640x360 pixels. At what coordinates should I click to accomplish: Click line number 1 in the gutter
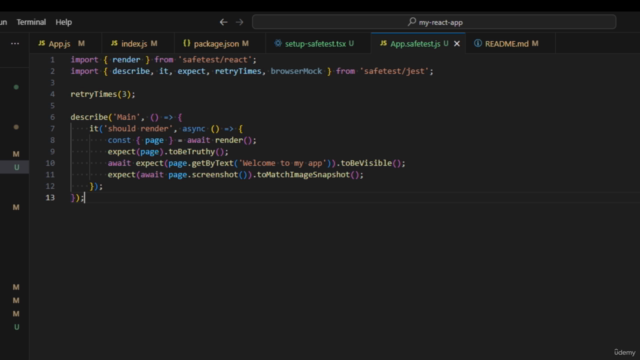[x=52, y=60]
